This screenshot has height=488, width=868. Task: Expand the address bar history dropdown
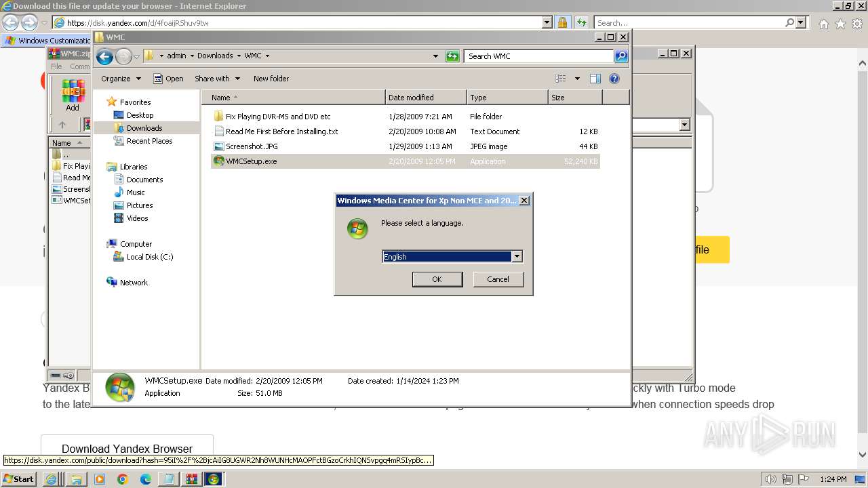(x=435, y=56)
